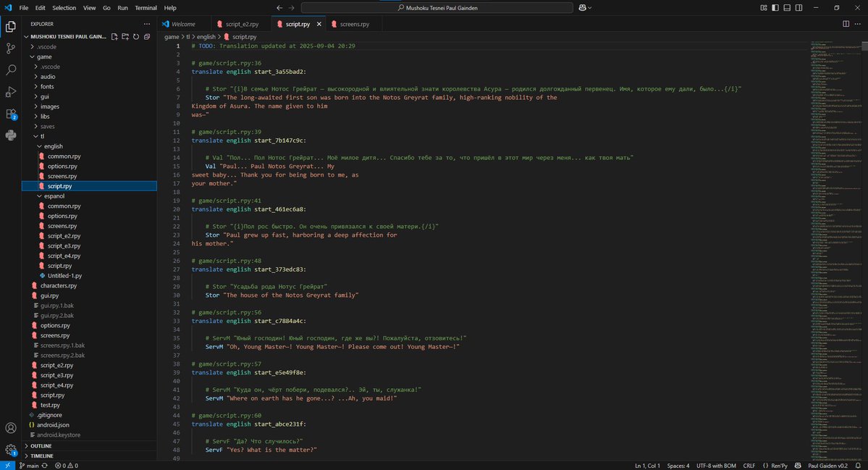Open Explorer Views and More Actions
The image size is (868, 470).
pyautogui.click(x=147, y=24)
